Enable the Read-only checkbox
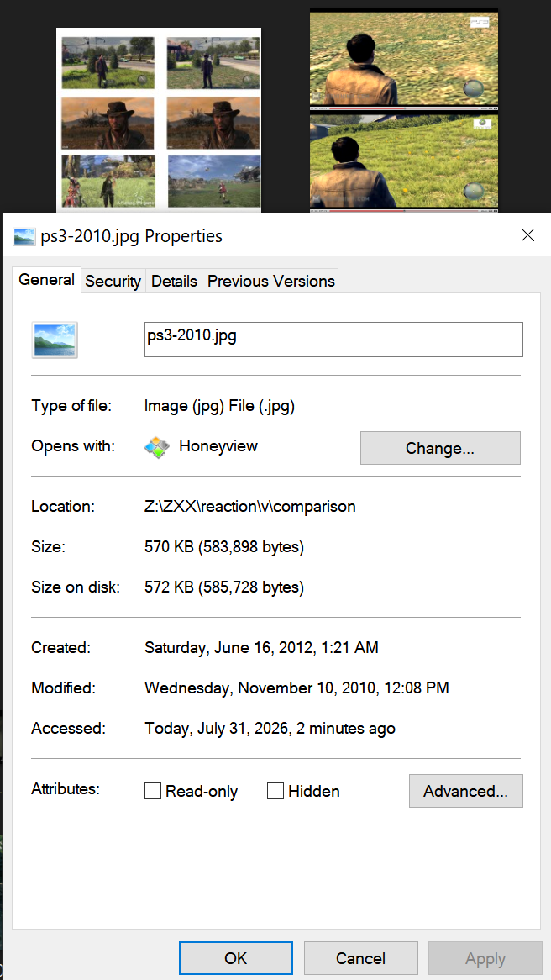 tap(152, 791)
